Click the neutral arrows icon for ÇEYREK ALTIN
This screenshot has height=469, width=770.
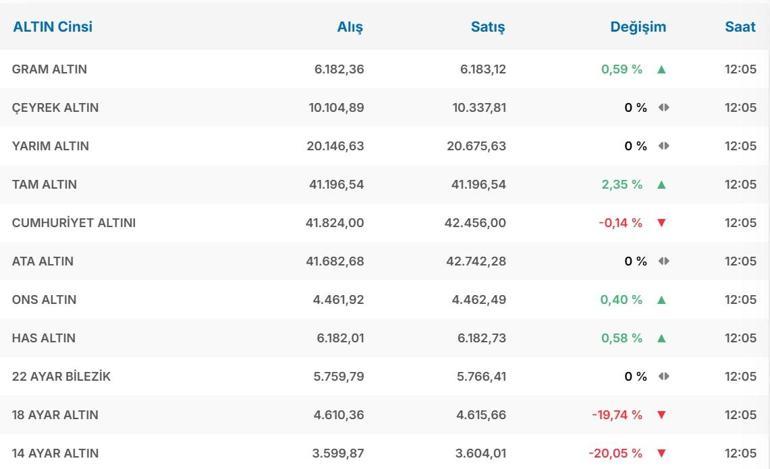(x=664, y=108)
